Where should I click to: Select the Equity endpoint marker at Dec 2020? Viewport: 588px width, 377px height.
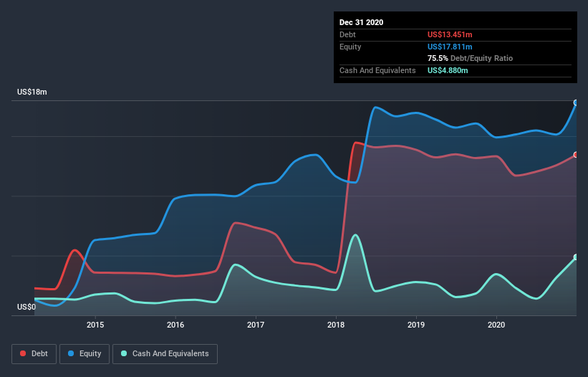(576, 102)
